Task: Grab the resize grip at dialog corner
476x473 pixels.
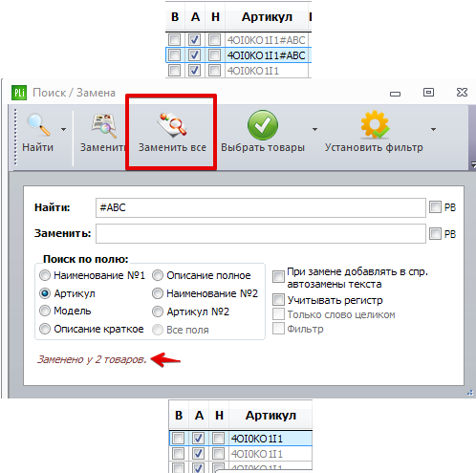Action: 470,393
